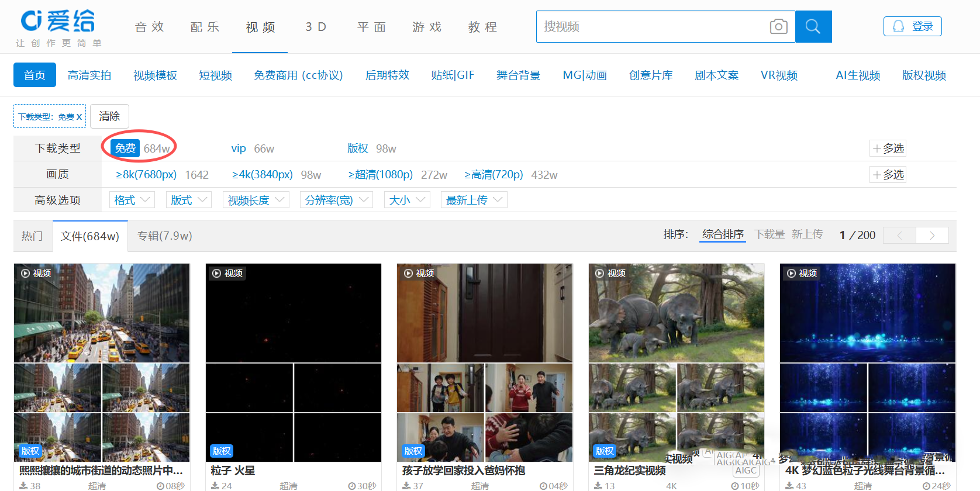Switch to the 专辑(7.9w) tab

click(164, 236)
